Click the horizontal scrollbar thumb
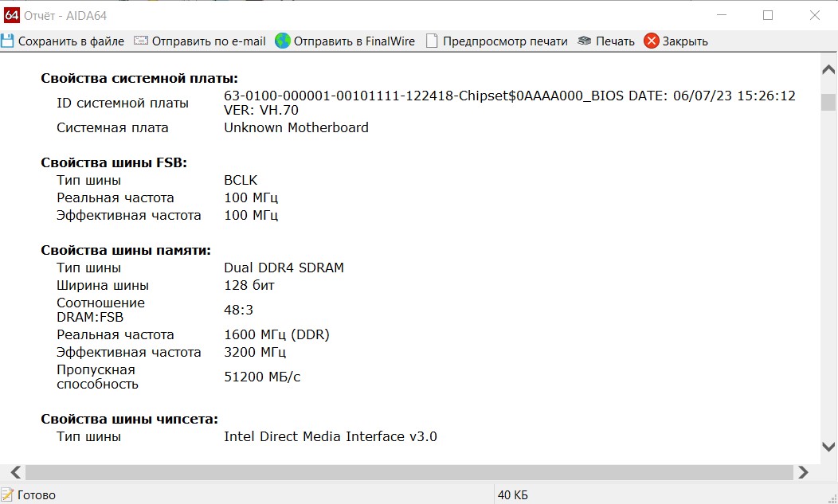This screenshot has width=838, height=504. pyautogui.click(x=409, y=472)
